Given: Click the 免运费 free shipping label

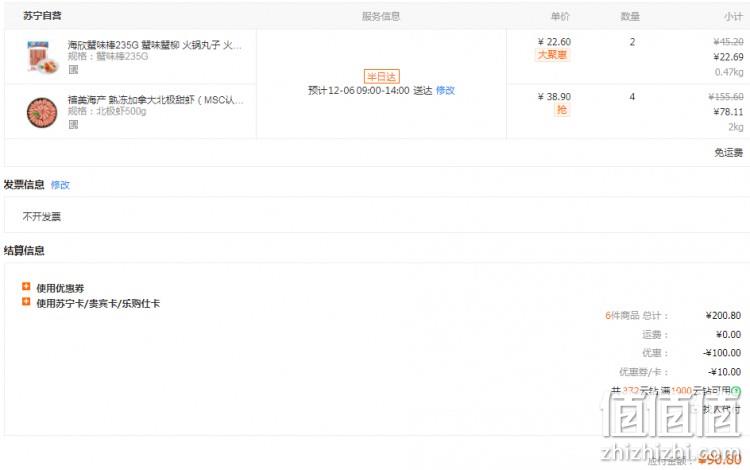Looking at the screenshot, I should click(x=728, y=153).
